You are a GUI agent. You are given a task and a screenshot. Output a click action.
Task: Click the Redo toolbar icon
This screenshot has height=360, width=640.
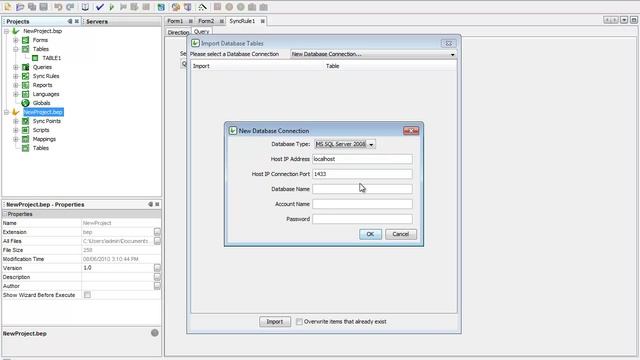point(70,7)
